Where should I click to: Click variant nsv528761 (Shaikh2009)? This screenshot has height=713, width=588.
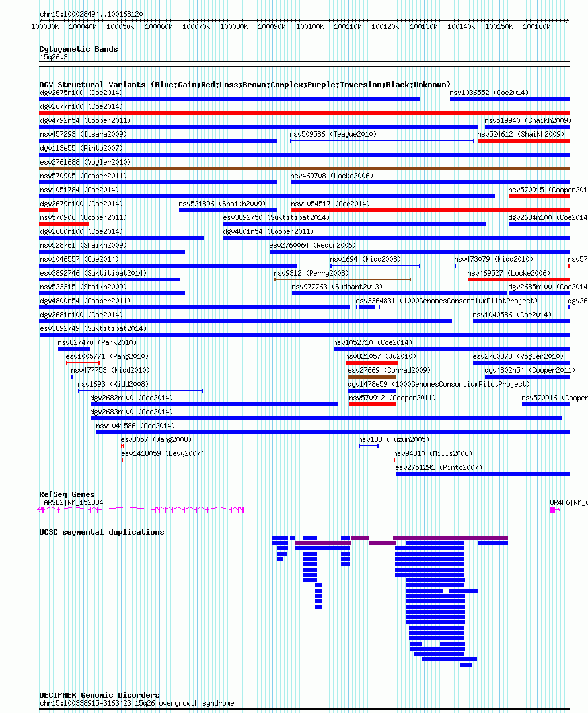coord(83,246)
